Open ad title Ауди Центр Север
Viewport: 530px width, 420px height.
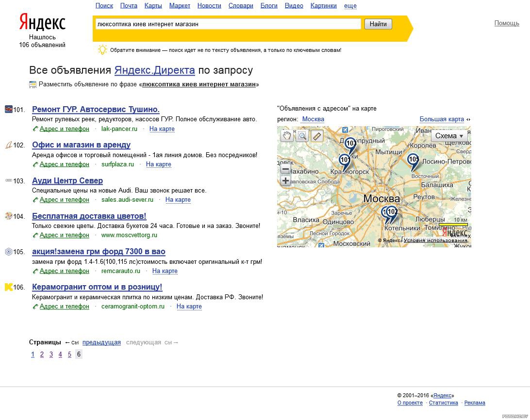67,180
